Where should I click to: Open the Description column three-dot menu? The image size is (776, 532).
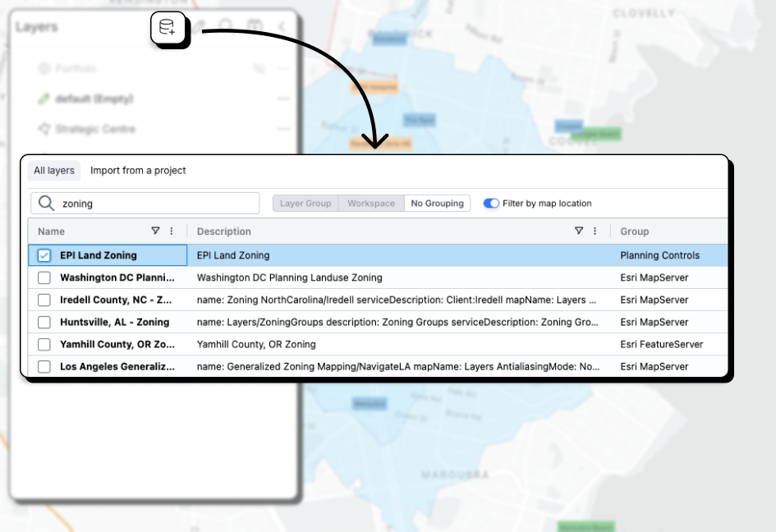click(x=595, y=232)
